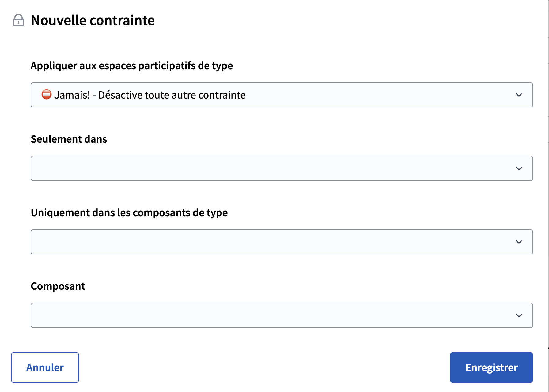Click the 'Composant' field label

tap(58, 286)
